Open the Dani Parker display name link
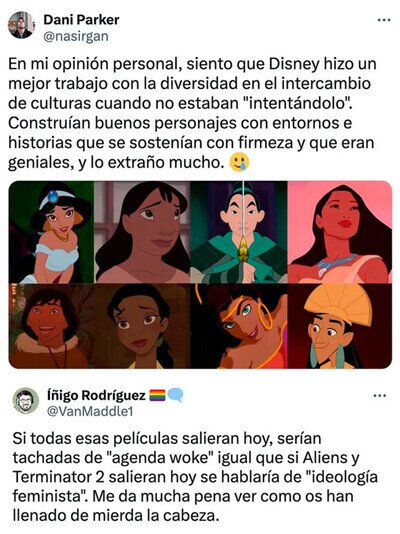The width and height of the screenshot is (400, 534). (x=81, y=20)
